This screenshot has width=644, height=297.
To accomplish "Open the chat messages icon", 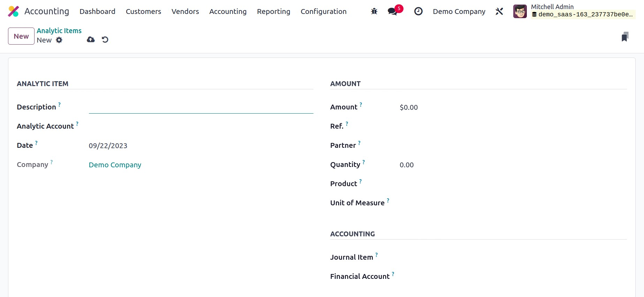I will point(393,12).
